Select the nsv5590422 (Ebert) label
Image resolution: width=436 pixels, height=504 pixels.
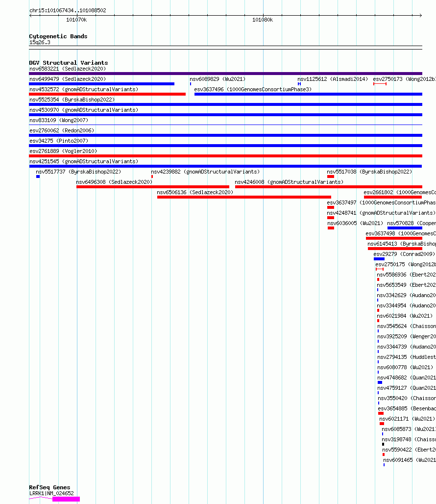(x=409, y=450)
